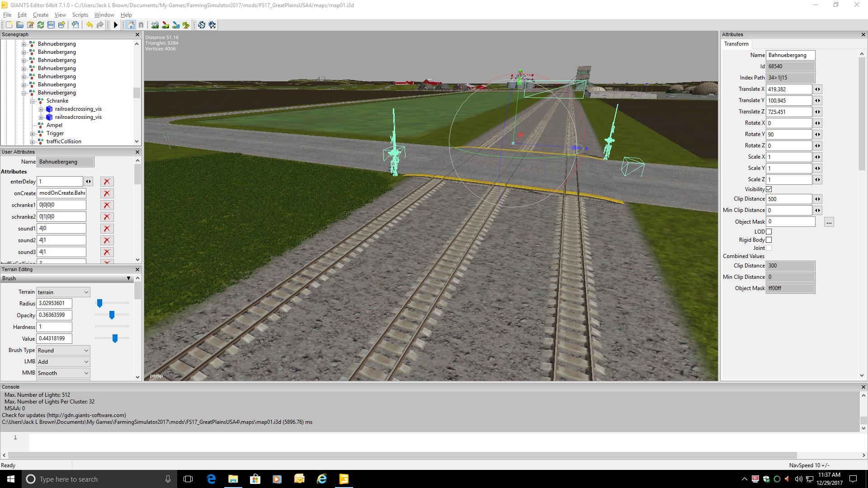Select the terrain sculpt mode icon

[155, 25]
